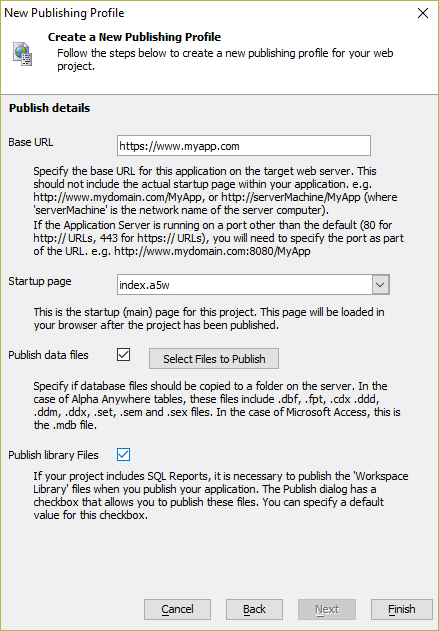Click the New Publishing Profile title bar text
Screen dimensions: 439x631
pos(64,13)
